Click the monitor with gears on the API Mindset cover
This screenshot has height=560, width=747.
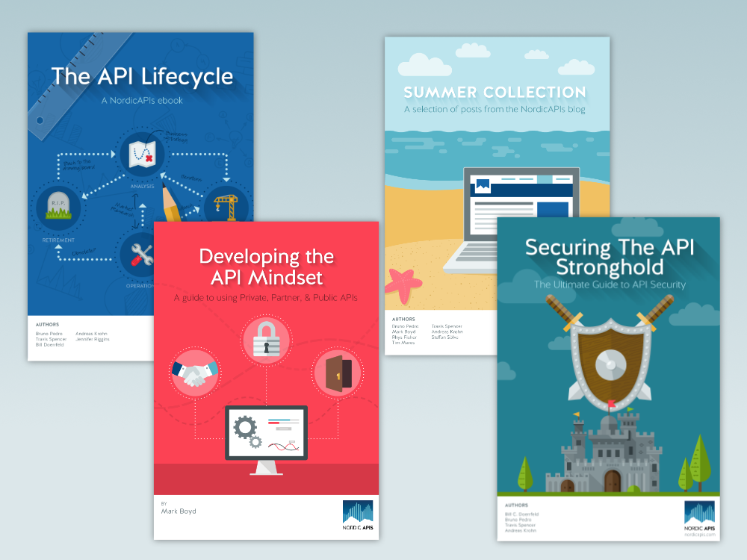(x=267, y=440)
